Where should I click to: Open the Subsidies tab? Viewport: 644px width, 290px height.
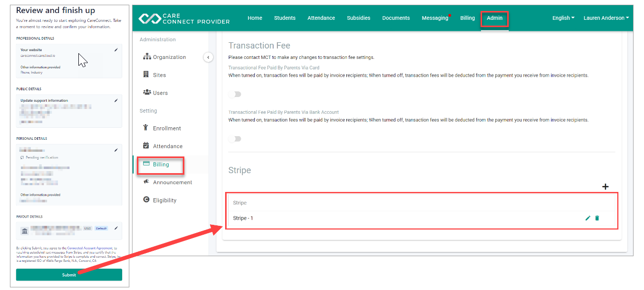pos(359,18)
